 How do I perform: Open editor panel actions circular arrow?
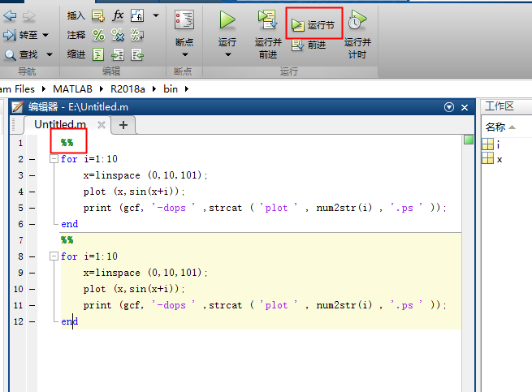pos(449,107)
